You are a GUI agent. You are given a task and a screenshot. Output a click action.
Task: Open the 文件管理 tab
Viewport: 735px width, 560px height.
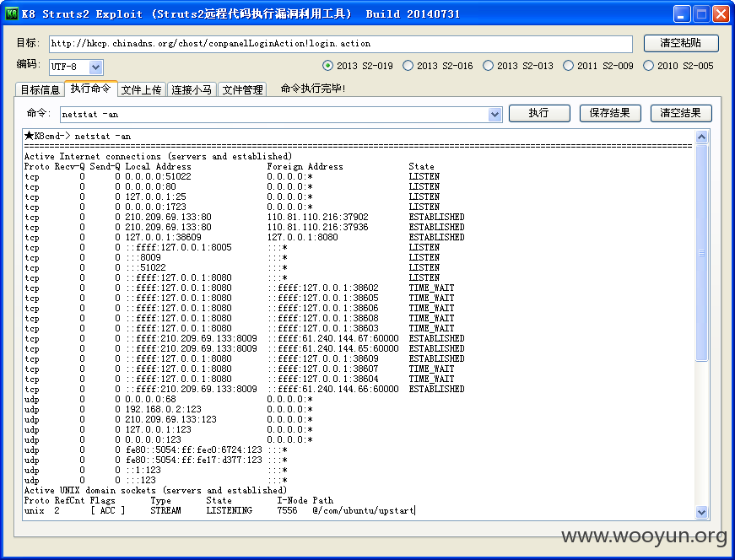tap(242, 89)
